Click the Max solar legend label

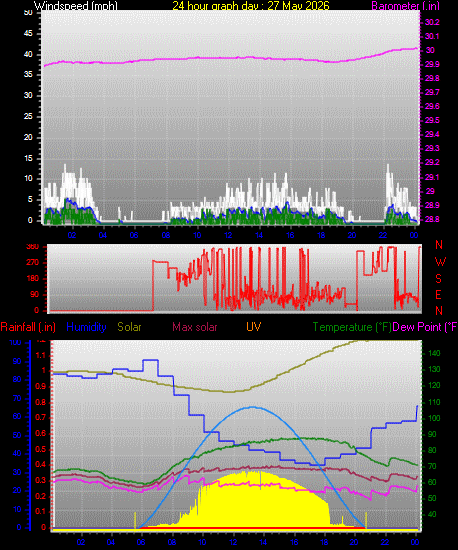point(195,327)
